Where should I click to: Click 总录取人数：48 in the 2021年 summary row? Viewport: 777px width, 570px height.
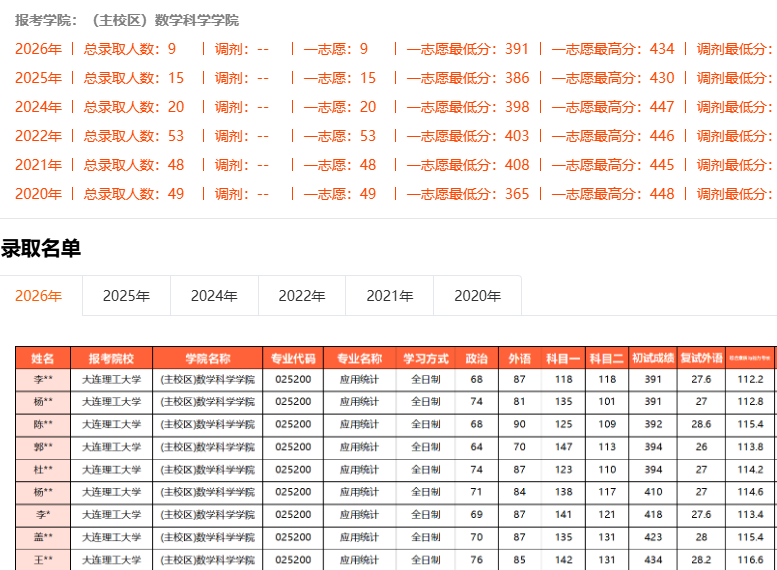coord(134,165)
